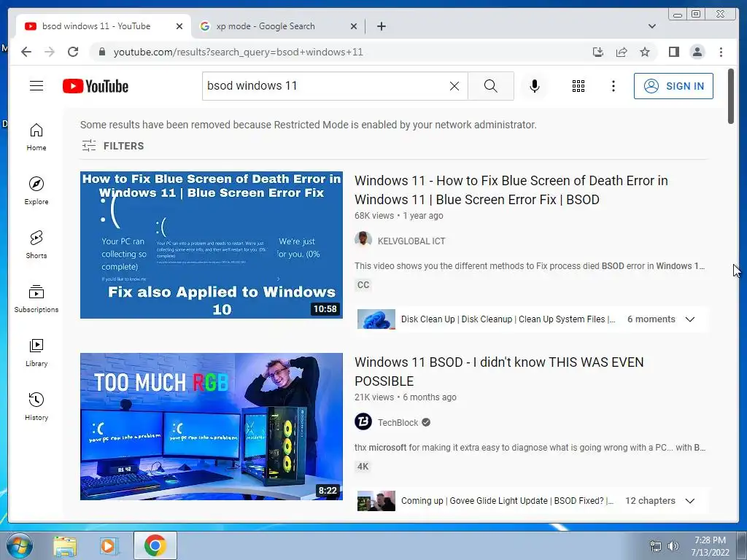The image size is (747, 560).
Task: Expand the 12 chapters chevron
Action: coord(690,500)
